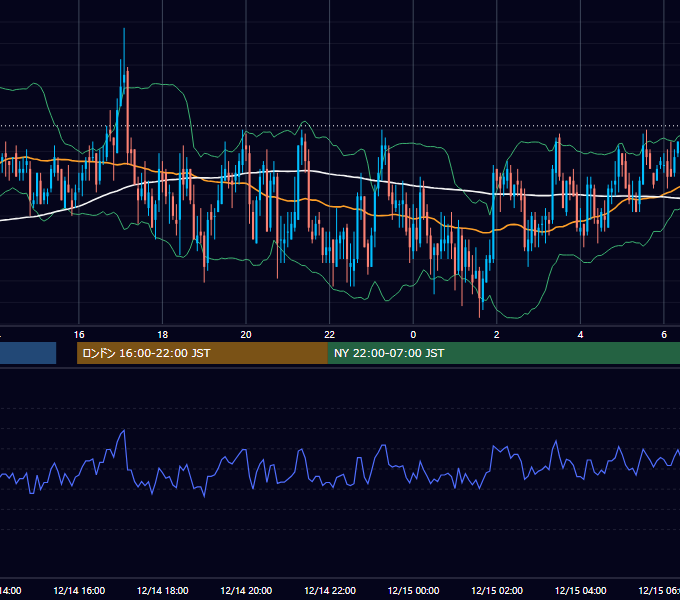Click the "12/14 16:00" date label

click(x=79, y=590)
